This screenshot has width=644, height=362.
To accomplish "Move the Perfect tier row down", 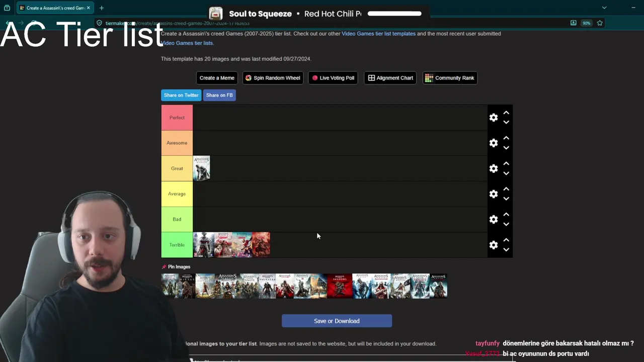I will (506, 122).
